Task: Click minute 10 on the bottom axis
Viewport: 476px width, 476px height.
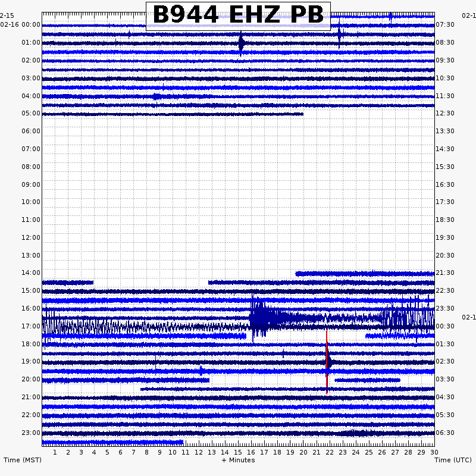Action: pyautogui.click(x=173, y=452)
